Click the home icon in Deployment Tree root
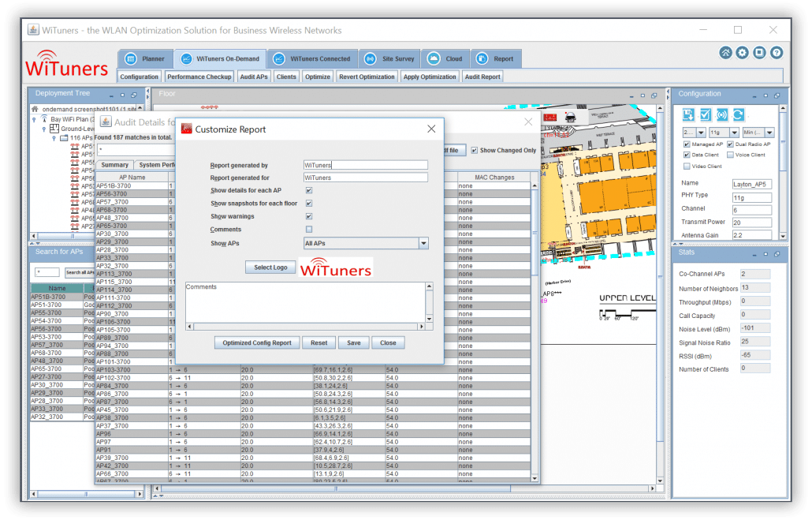 [35, 109]
